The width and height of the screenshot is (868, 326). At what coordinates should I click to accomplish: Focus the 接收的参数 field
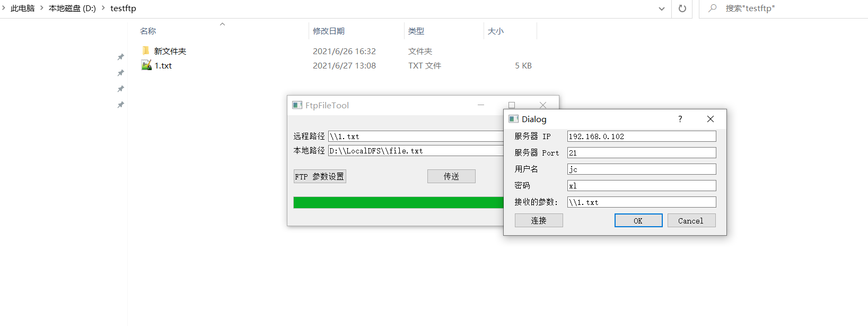[642, 202]
